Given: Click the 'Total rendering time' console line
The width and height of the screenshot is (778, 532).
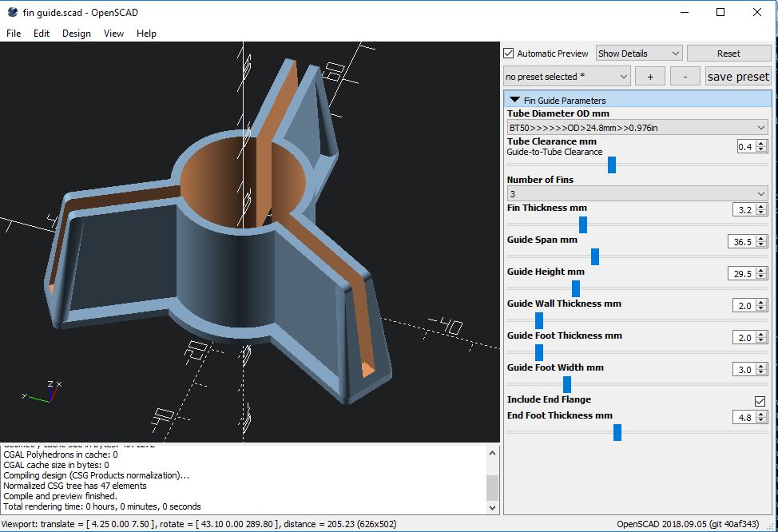Looking at the screenshot, I should [102, 506].
